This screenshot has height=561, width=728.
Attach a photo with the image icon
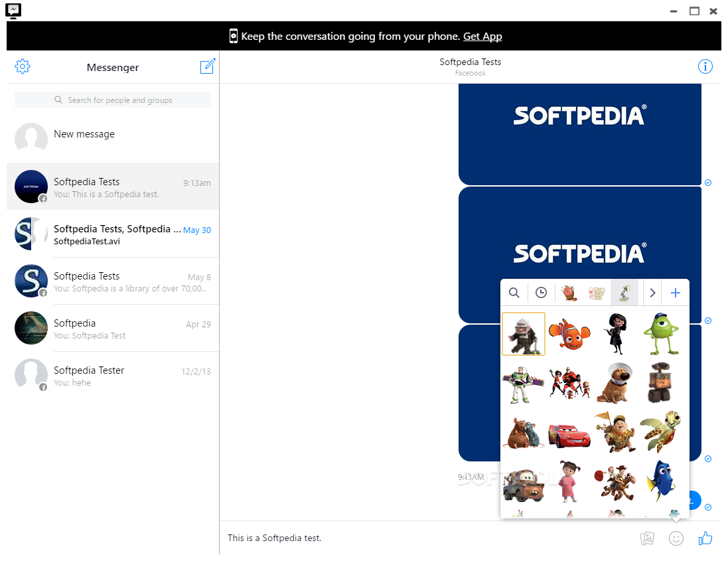(647, 538)
